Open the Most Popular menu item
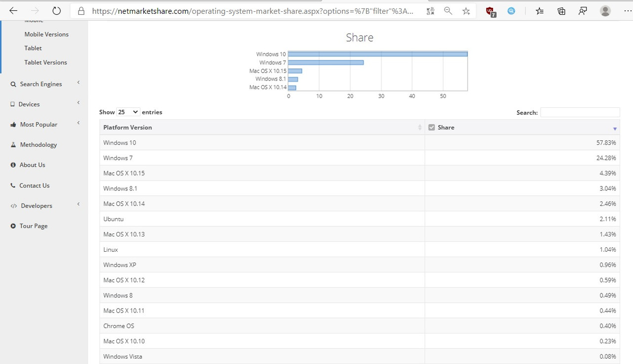This screenshot has width=633, height=364. click(39, 125)
